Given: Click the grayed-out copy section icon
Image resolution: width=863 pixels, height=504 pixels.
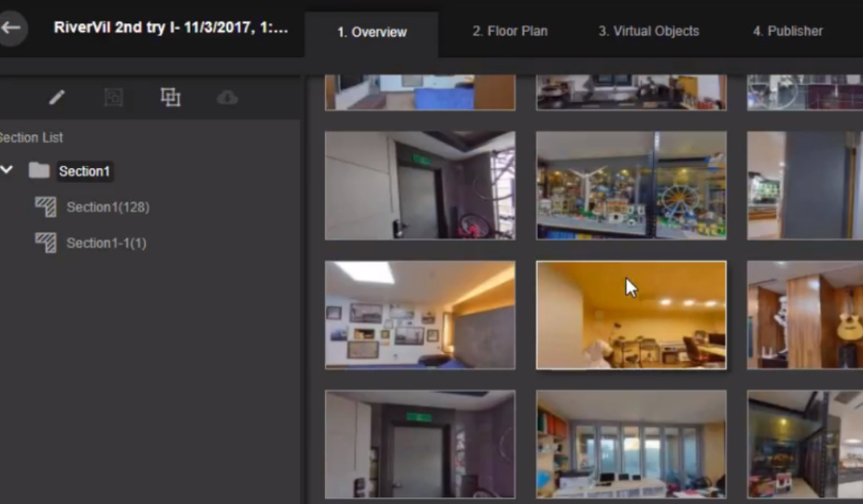Looking at the screenshot, I should point(113,97).
